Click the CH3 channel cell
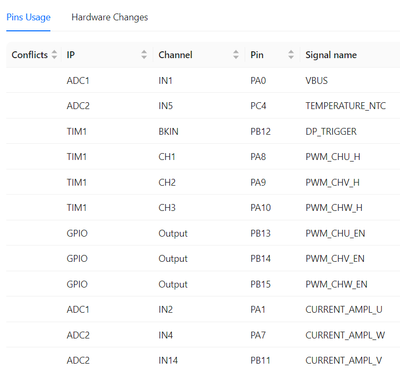This screenshot has height=374, width=400. tap(167, 208)
